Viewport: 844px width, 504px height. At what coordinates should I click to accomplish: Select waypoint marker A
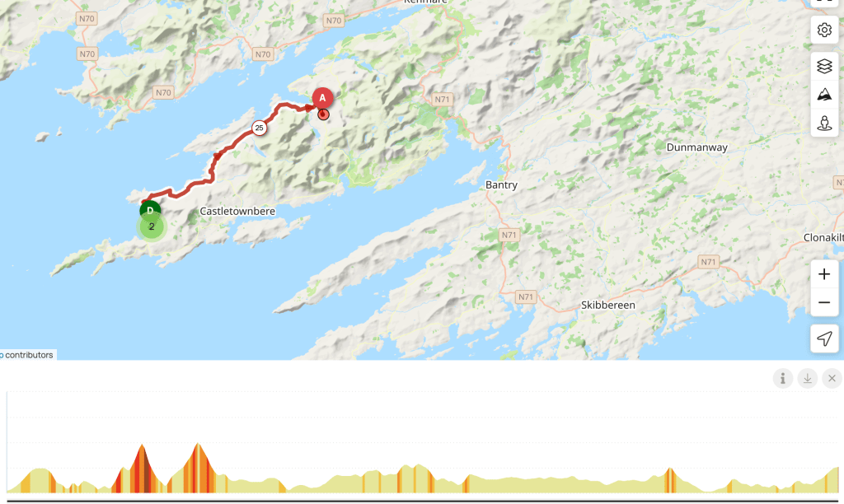click(322, 98)
